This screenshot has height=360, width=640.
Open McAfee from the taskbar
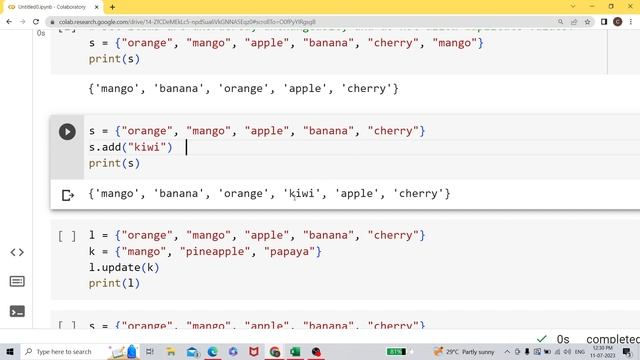(x=254, y=351)
